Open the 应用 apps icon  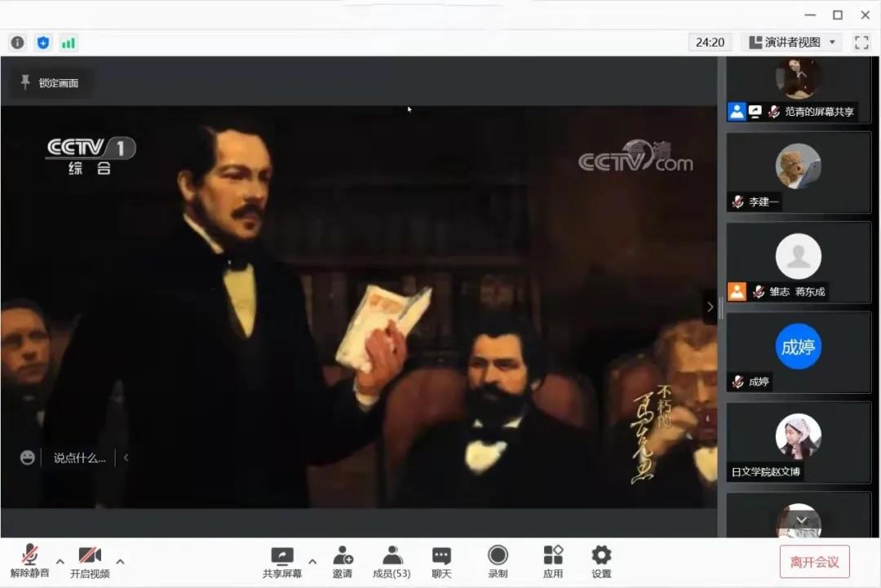[x=553, y=562]
